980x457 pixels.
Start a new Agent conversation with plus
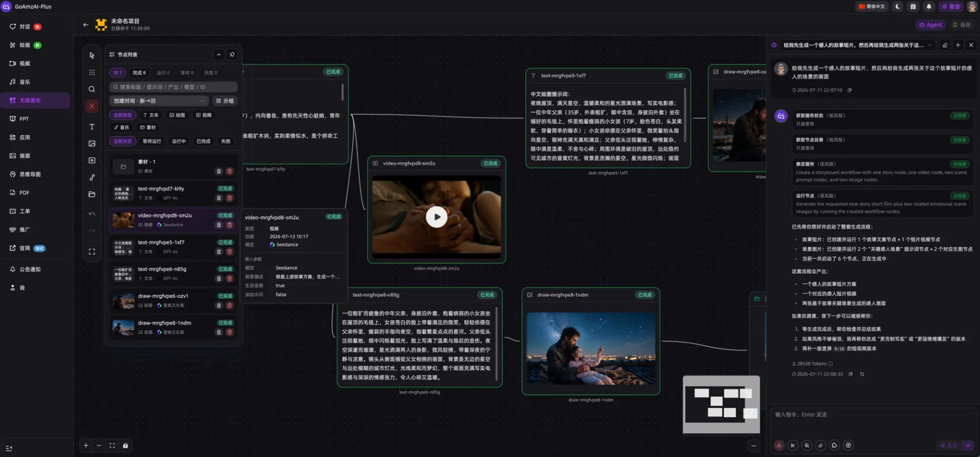pyautogui.click(x=958, y=45)
